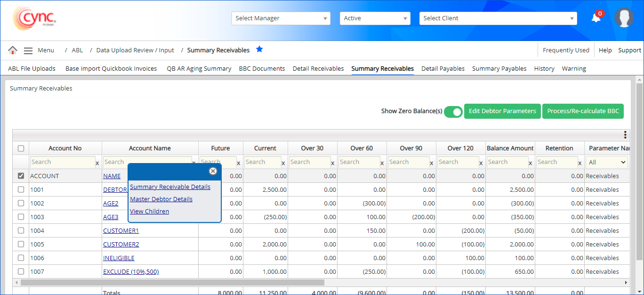Open the Master Debtor Details link
The image size is (644, 295).
(x=161, y=199)
